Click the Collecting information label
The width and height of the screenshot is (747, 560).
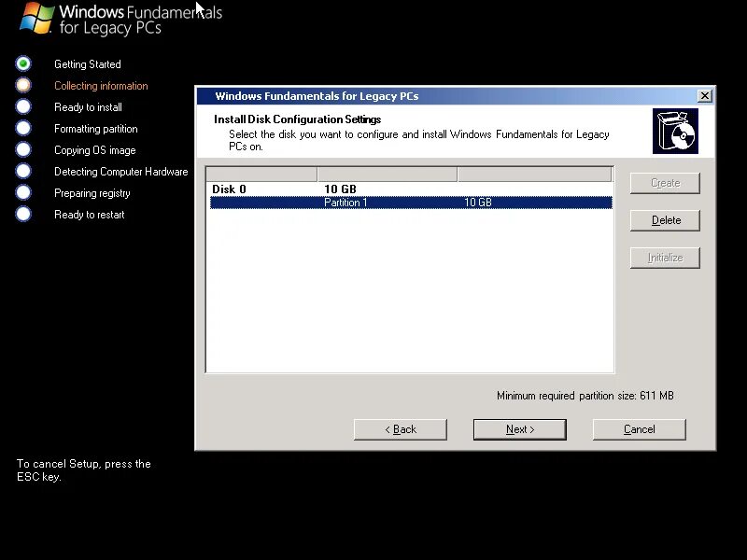[101, 86]
